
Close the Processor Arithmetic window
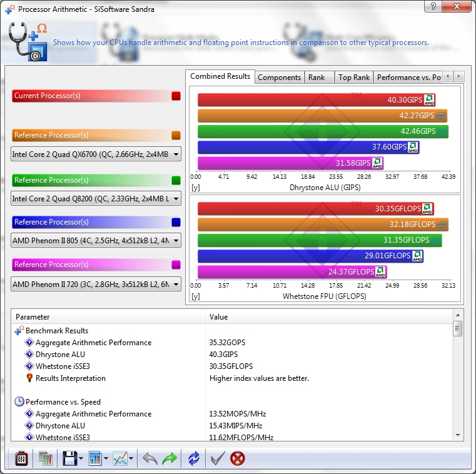coord(457,6)
